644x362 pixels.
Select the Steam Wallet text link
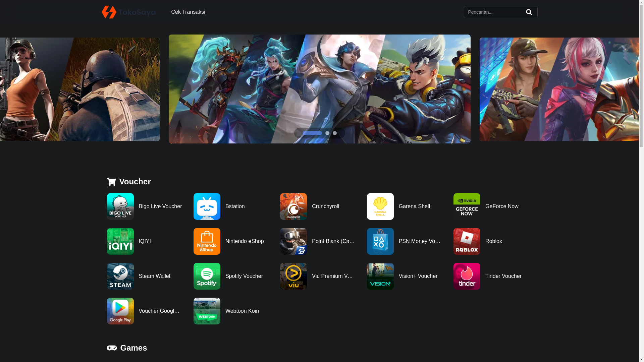click(x=155, y=276)
